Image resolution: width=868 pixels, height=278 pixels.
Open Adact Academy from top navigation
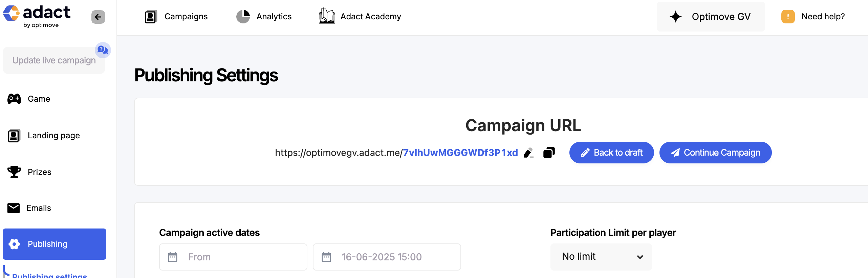pos(360,16)
